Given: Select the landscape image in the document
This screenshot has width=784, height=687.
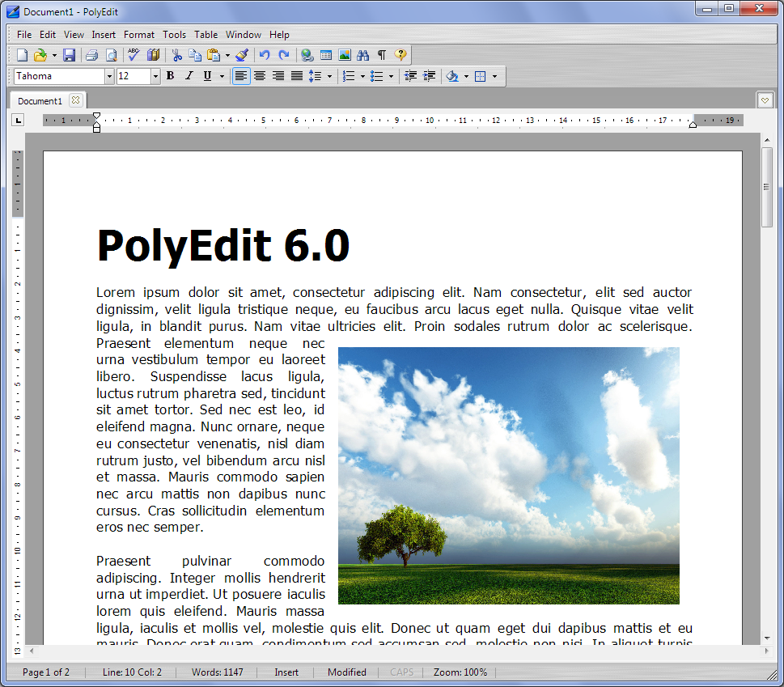Looking at the screenshot, I should pyautogui.click(x=508, y=476).
